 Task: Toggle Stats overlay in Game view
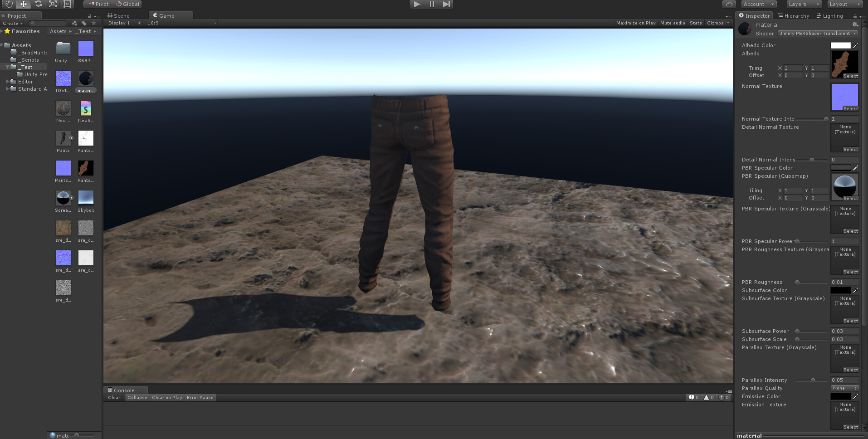tap(696, 22)
